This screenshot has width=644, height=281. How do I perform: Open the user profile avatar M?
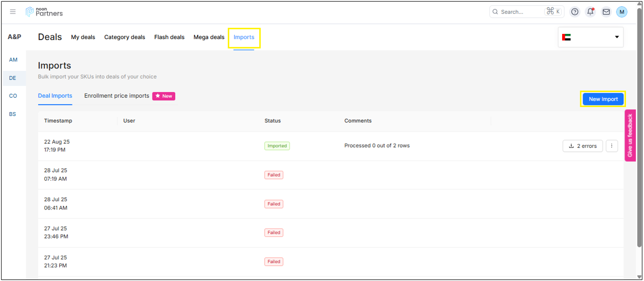pyautogui.click(x=622, y=12)
